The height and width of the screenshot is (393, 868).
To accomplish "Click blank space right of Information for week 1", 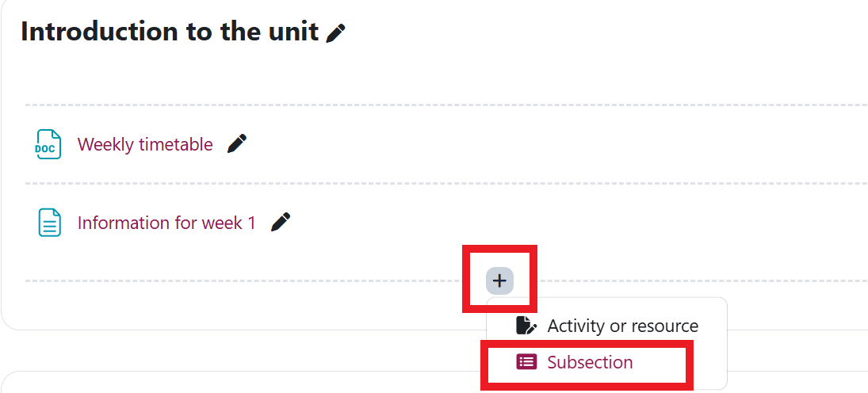I will point(555,223).
